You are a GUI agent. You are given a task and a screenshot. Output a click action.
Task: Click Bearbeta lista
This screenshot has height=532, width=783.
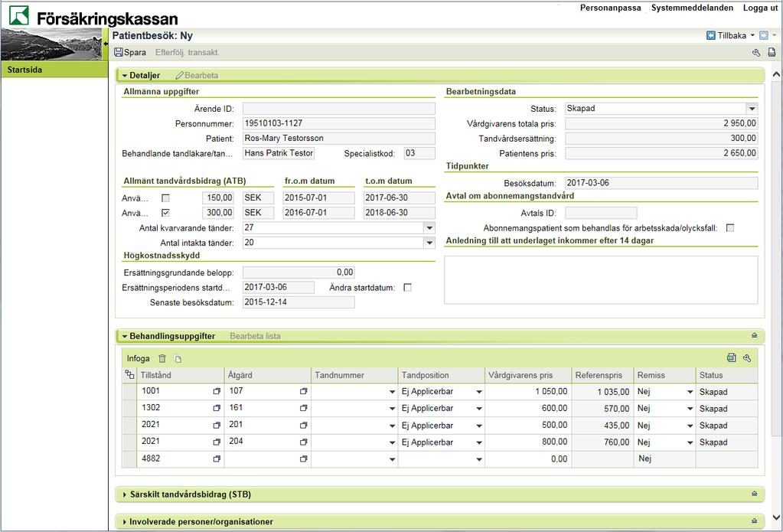tap(255, 336)
